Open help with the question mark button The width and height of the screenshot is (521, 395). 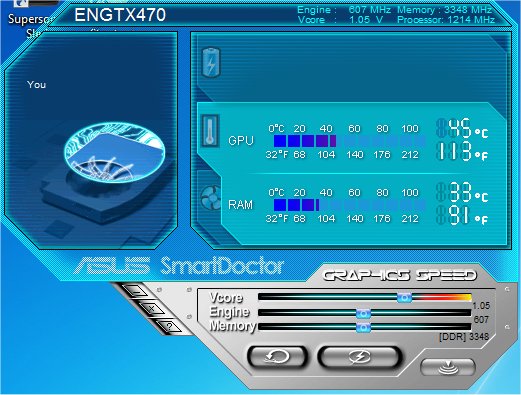tap(169, 326)
